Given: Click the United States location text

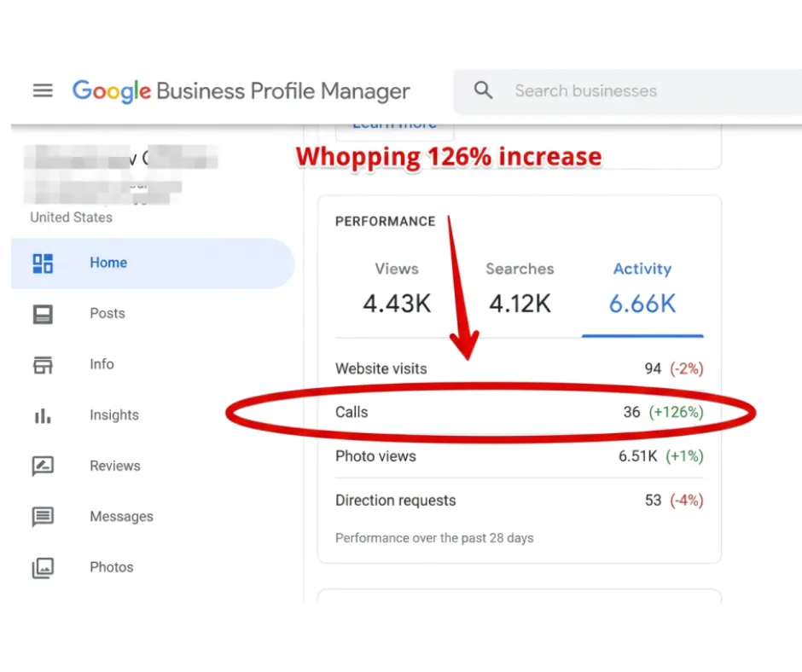Looking at the screenshot, I should 71,217.
